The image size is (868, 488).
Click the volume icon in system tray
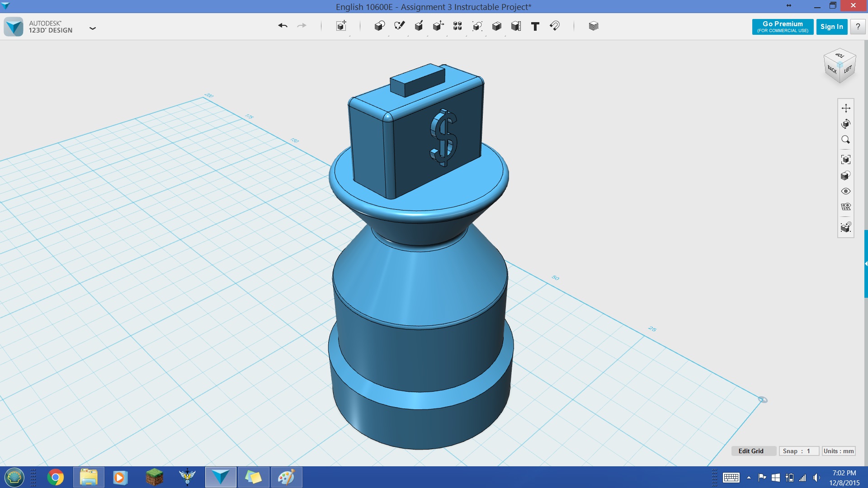(x=816, y=478)
